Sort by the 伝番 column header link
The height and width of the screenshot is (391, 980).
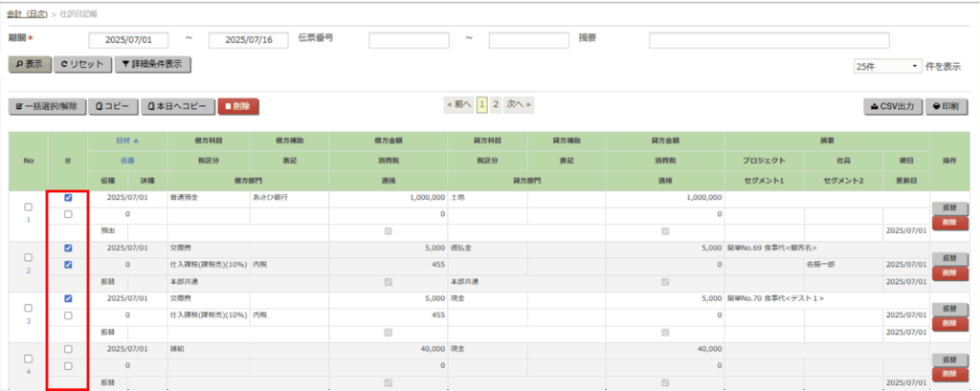coord(127,161)
